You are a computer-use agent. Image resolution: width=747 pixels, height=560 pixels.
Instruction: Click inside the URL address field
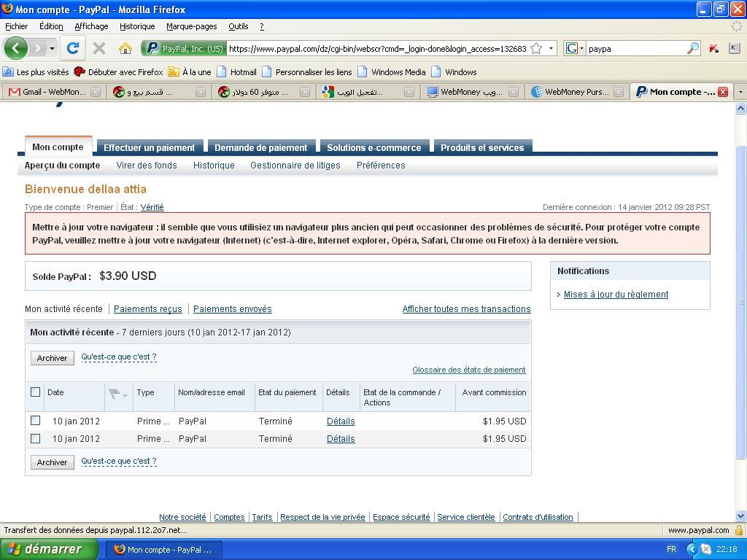pyautogui.click(x=377, y=49)
